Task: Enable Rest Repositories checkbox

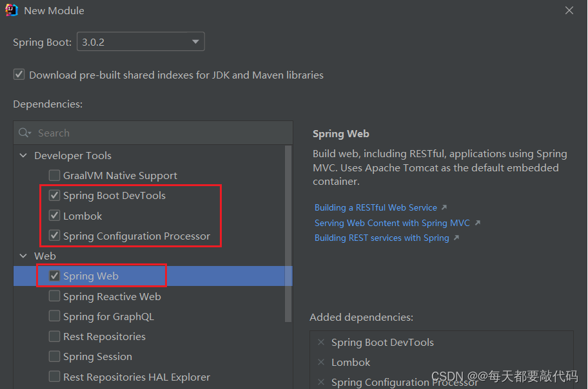Action: pos(54,336)
